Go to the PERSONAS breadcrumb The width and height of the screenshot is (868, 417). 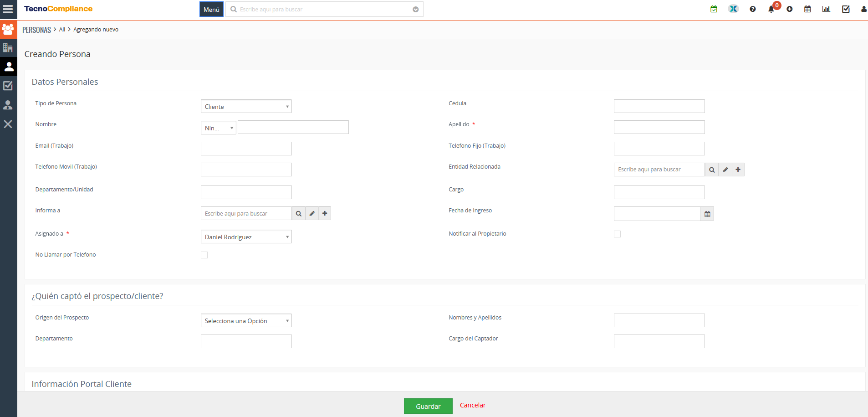(36, 30)
